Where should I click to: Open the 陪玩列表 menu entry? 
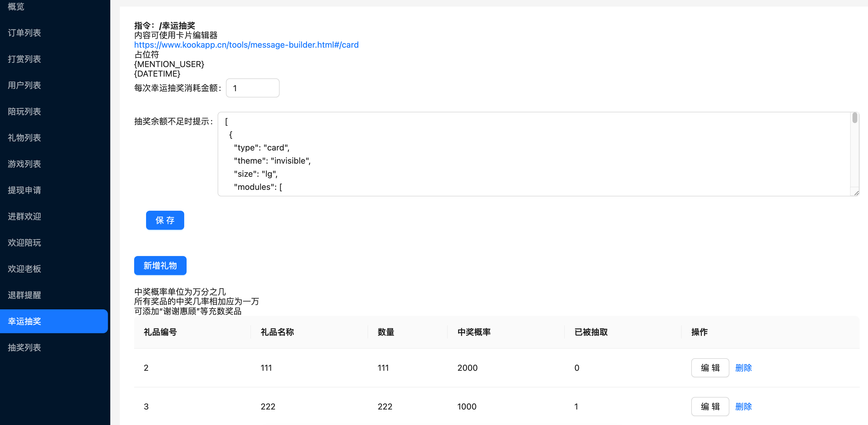click(x=24, y=111)
